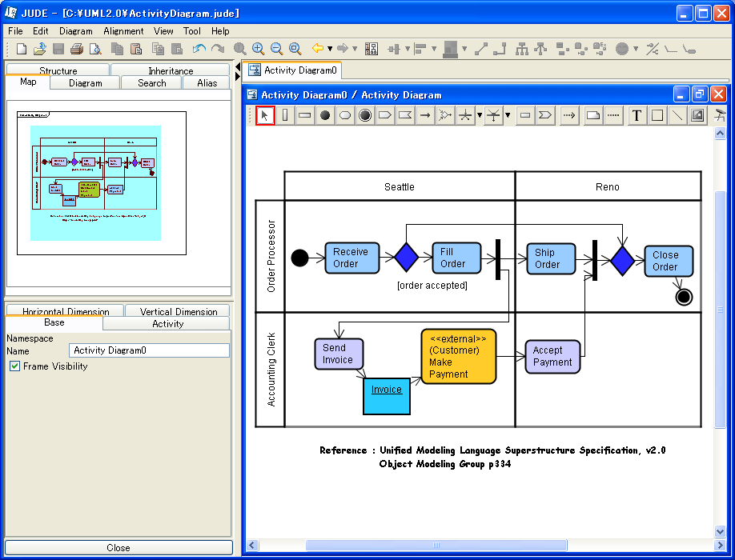Click the undo arrow icon

(x=199, y=49)
